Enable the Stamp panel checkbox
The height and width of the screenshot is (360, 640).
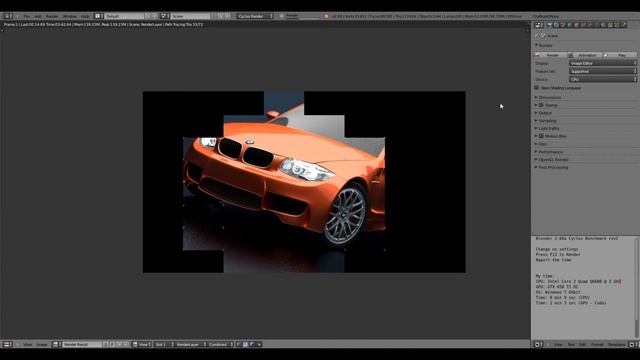pyautogui.click(x=541, y=105)
